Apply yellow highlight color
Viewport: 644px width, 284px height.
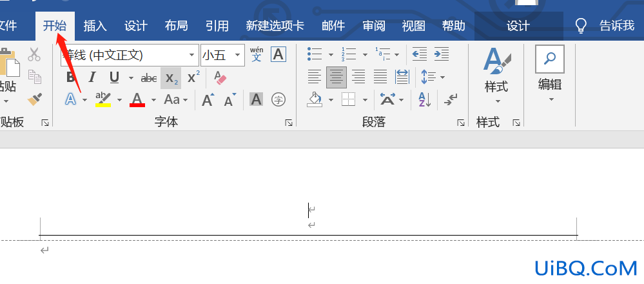tap(104, 99)
